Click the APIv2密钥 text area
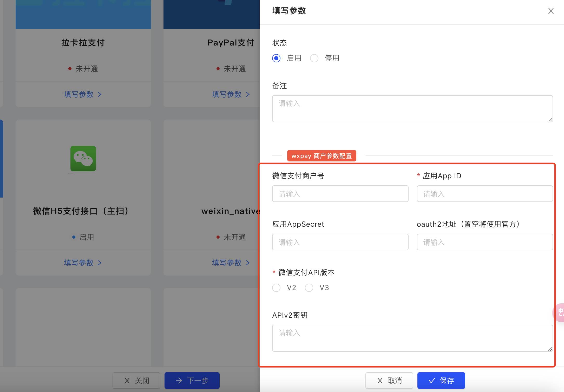The height and width of the screenshot is (392, 564). coord(412,338)
